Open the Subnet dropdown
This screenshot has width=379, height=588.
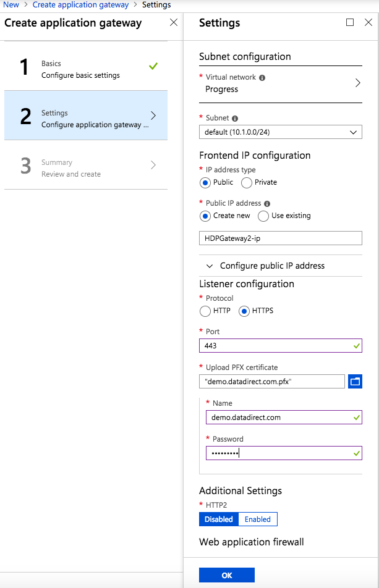[280, 132]
